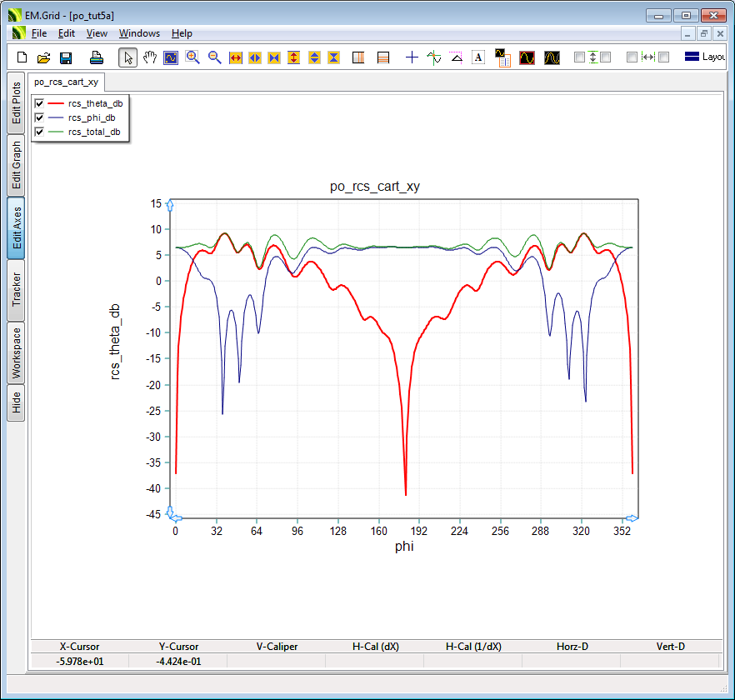Activate the zoom out magnifier tool
This screenshot has width=735, height=700.
click(214, 57)
